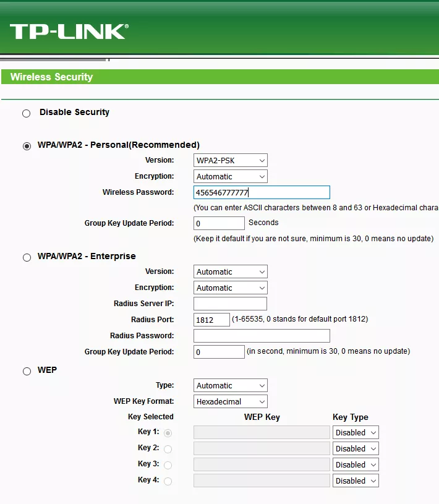
Task: Click the 'Radius Password:' label
Action: click(x=142, y=336)
